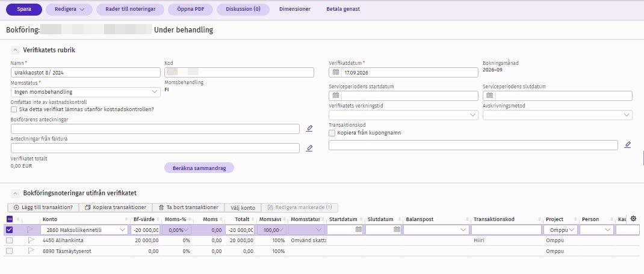Open the Momsstatus dropdown
644x274 pixels.
pos(85,92)
